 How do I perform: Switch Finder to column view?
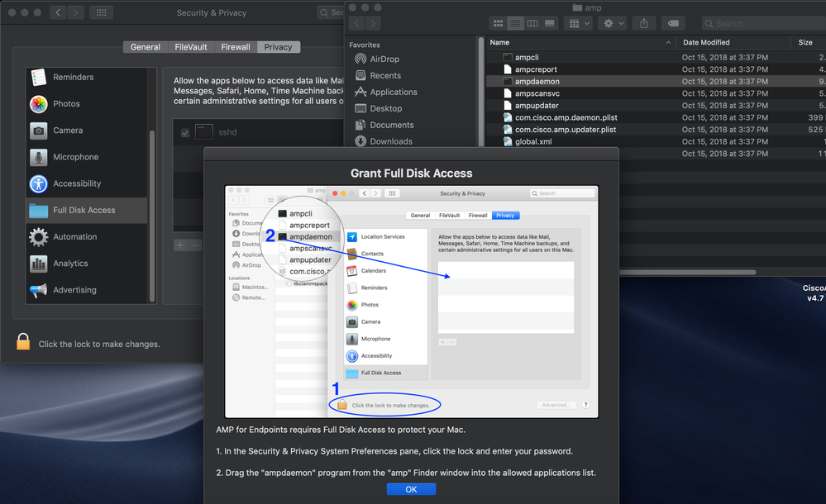[532, 23]
